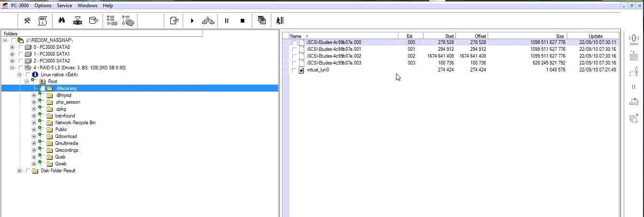The image size is (644, 217).
Task: Select the Public folder
Action: tap(61, 130)
